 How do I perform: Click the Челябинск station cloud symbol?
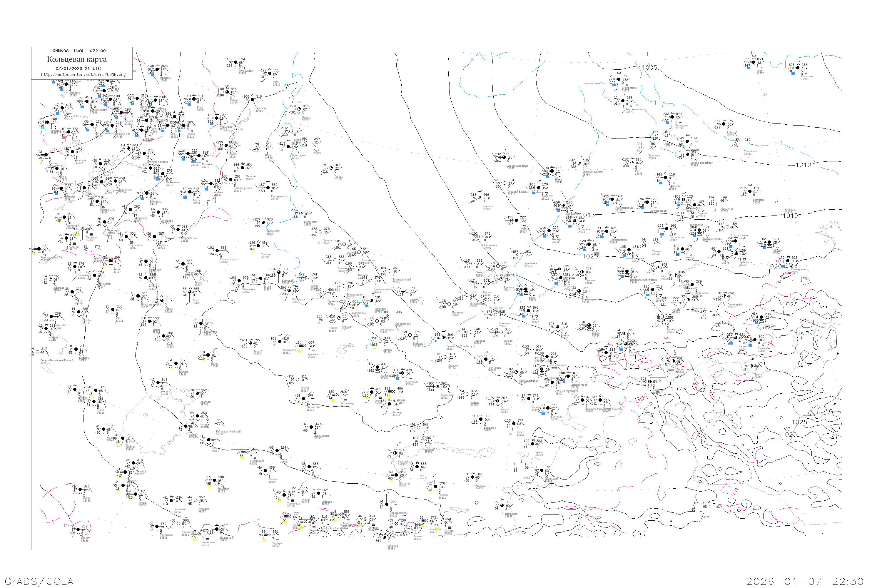click(x=263, y=223)
